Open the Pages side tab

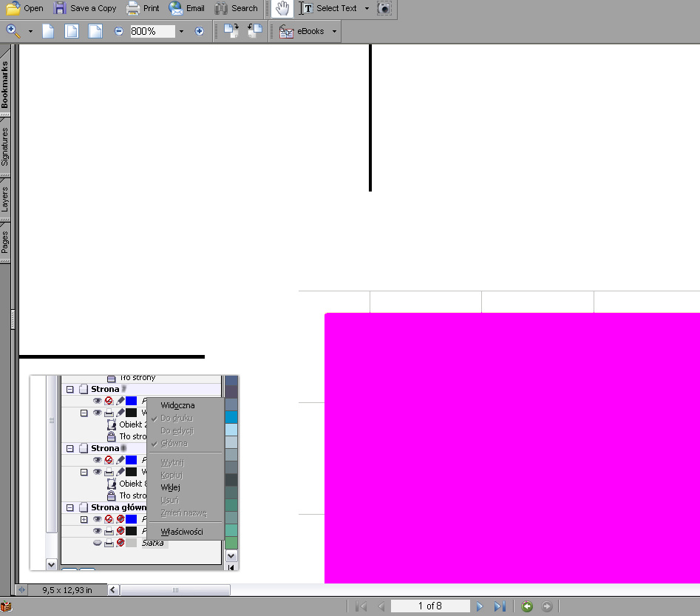point(5,242)
